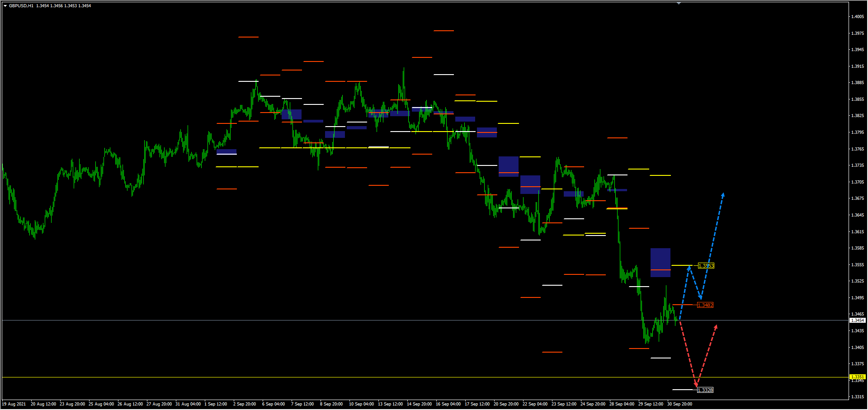This screenshot has height=410, width=868.
Task: Click the 1.3705 value on price scale
Action: (x=857, y=182)
